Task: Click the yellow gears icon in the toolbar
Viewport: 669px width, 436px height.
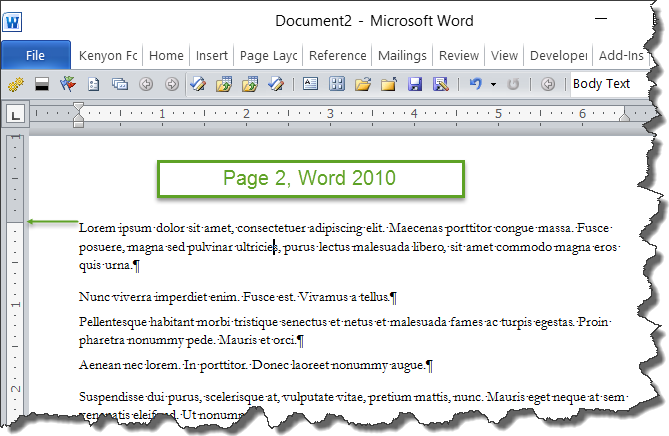Action: (16, 84)
